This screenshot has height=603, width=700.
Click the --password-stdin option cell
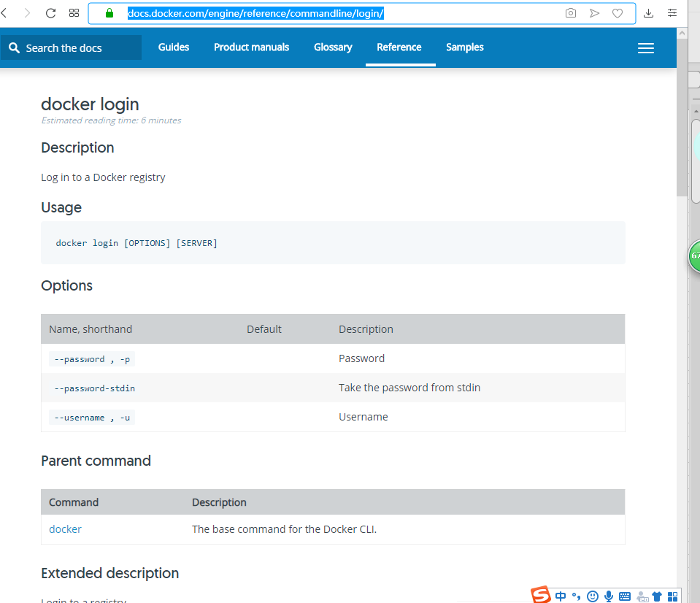click(x=95, y=388)
